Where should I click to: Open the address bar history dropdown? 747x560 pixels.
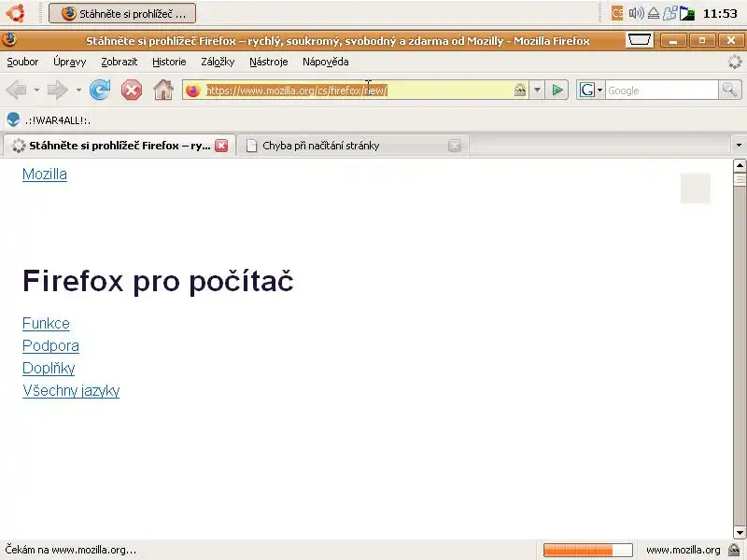tap(537, 90)
